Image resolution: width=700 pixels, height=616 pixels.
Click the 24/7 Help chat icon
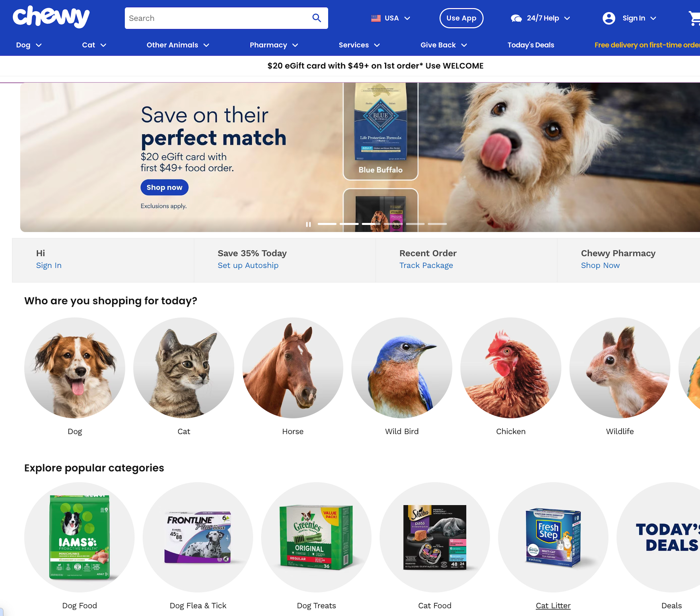coord(516,18)
